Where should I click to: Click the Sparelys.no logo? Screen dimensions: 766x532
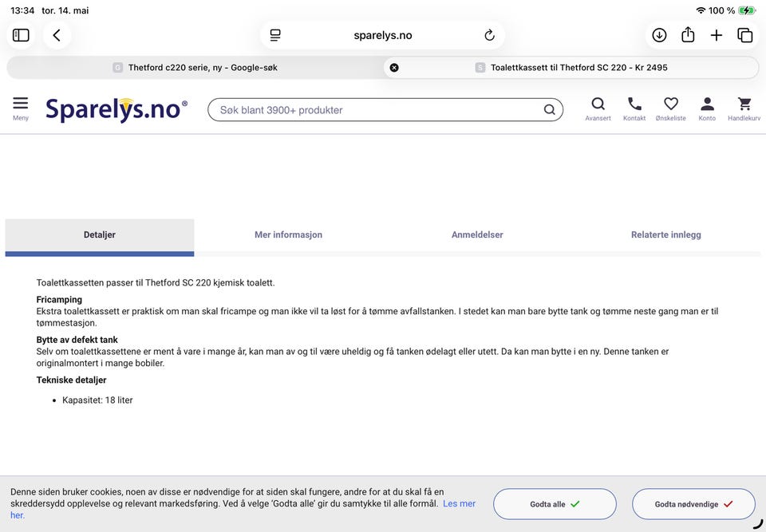[116, 109]
